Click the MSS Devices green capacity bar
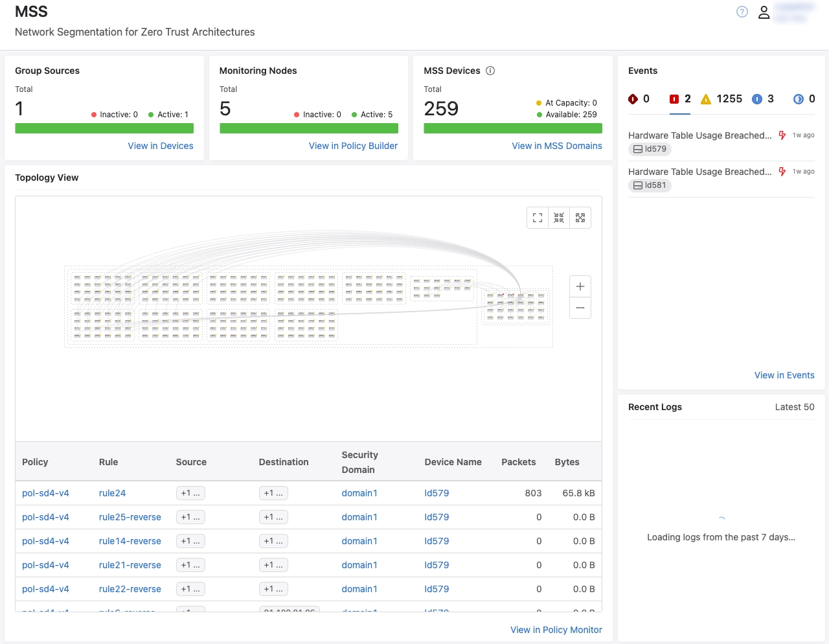Image resolution: width=829 pixels, height=644 pixels. tap(513, 128)
